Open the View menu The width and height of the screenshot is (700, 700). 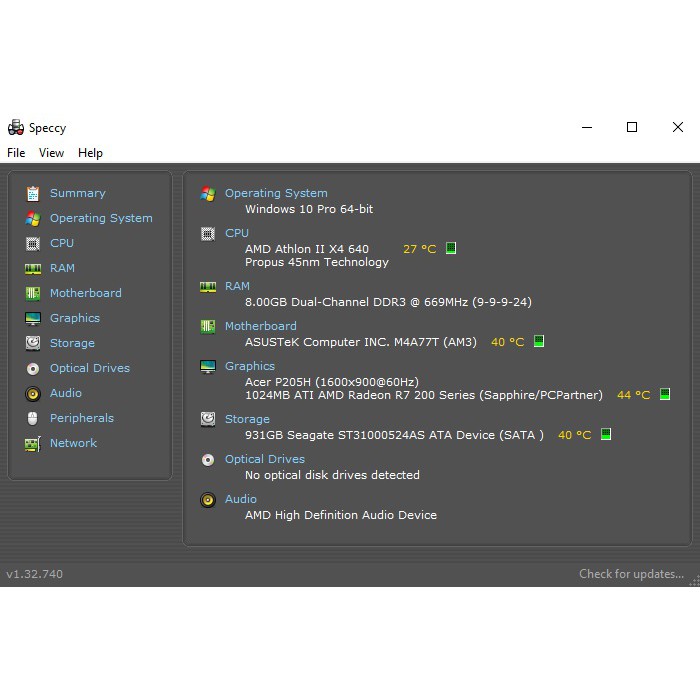(x=51, y=153)
